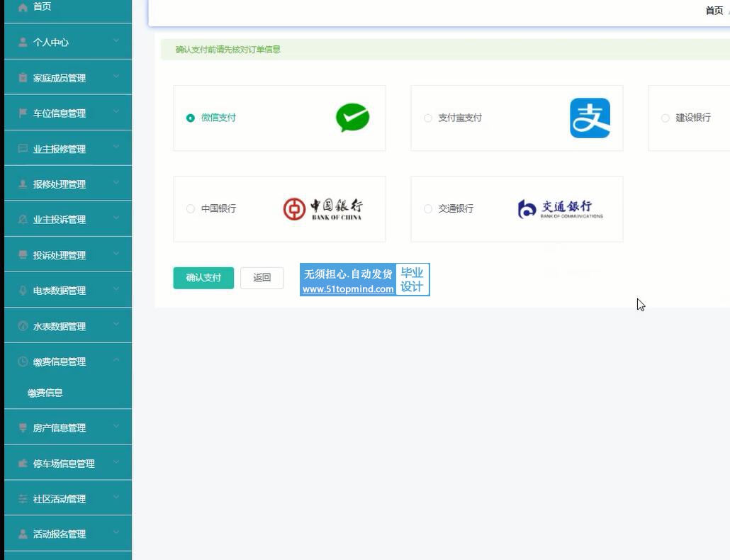Image resolution: width=730 pixels, height=560 pixels.
Task: Select the 微信支付 radio button
Action: click(191, 118)
